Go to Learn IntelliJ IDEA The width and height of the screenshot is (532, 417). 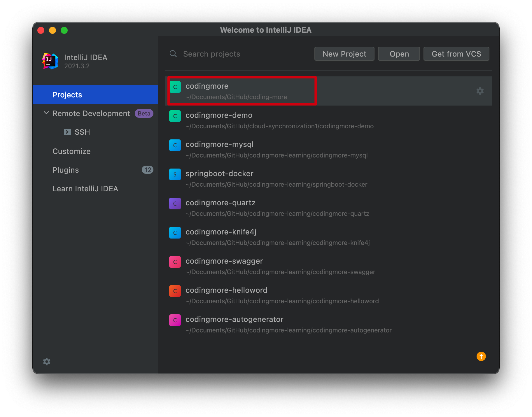(85, 189)
